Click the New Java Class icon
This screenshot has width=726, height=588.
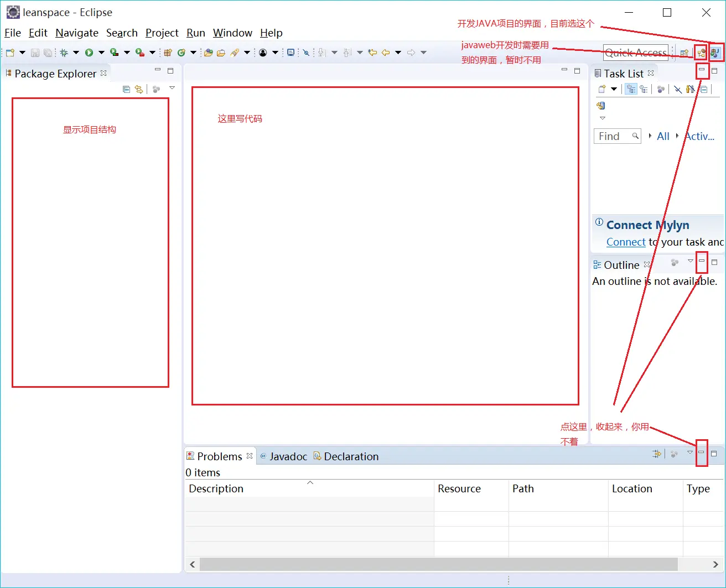(x=181, y=53)
